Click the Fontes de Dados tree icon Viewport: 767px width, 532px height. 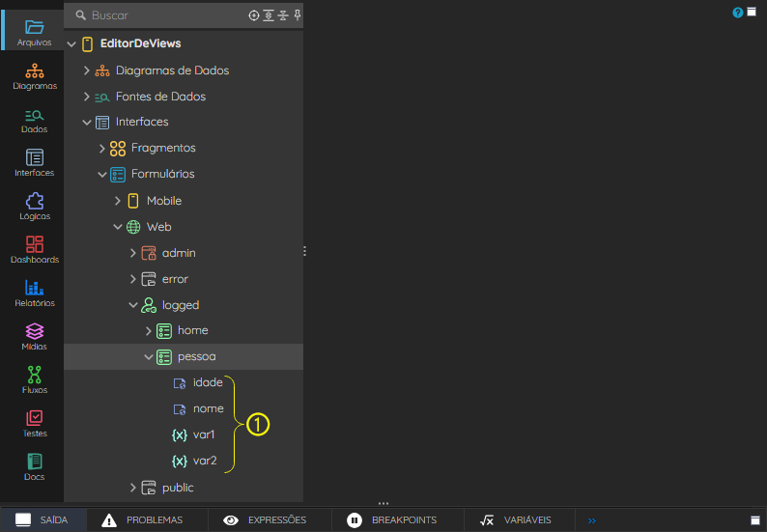pyautogui.click(x=101, y=98)
